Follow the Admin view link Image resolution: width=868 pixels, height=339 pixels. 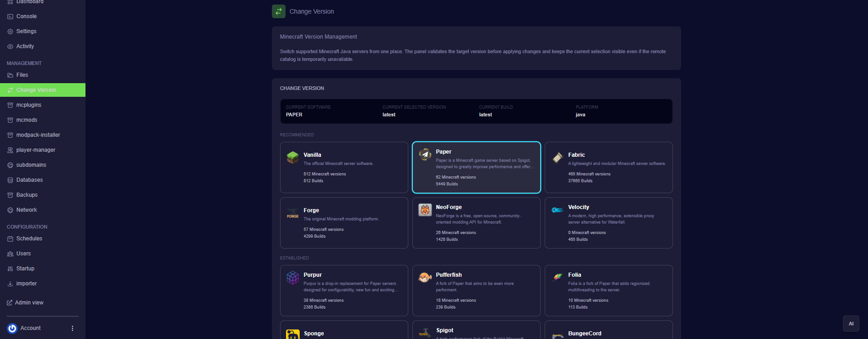click(x=25, y=303)
